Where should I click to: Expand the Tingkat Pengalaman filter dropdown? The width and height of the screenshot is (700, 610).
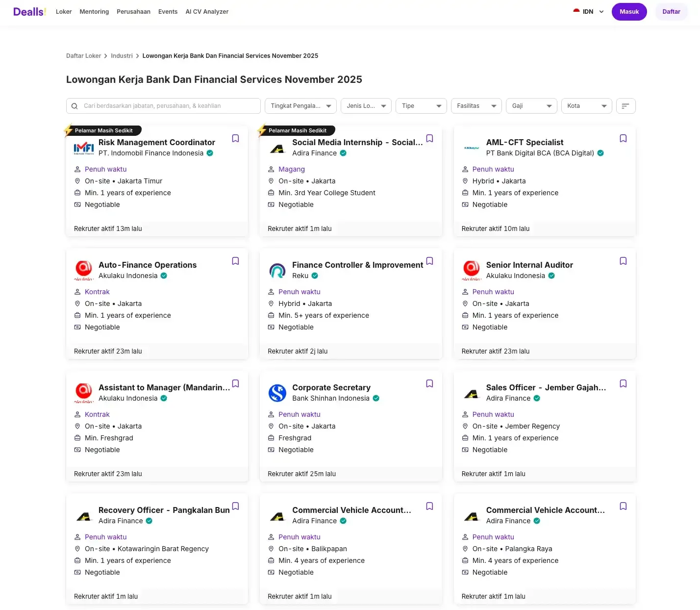(x=300, y=106)
